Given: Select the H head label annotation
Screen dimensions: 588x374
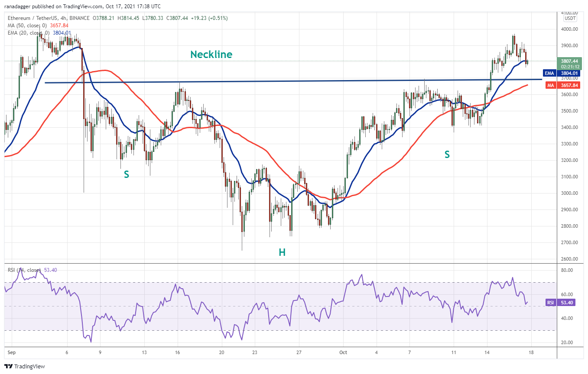Looking at the screenshot, I should coord(282,252).
